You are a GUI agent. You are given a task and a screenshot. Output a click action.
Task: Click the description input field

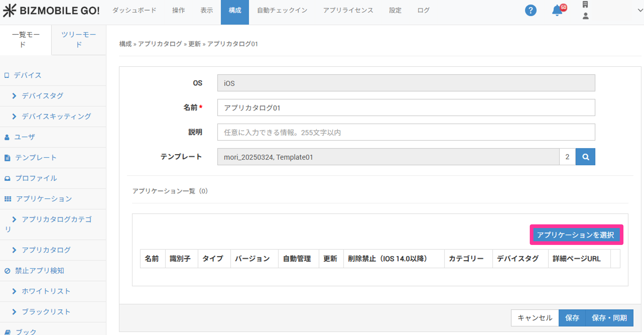[406, 132]
